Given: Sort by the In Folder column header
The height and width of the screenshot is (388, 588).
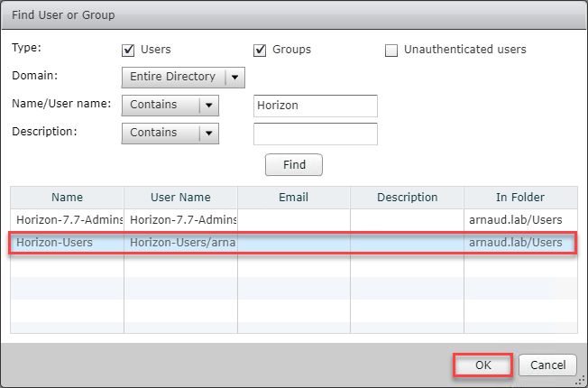Looking at the screenshot, I should (520, 198).
